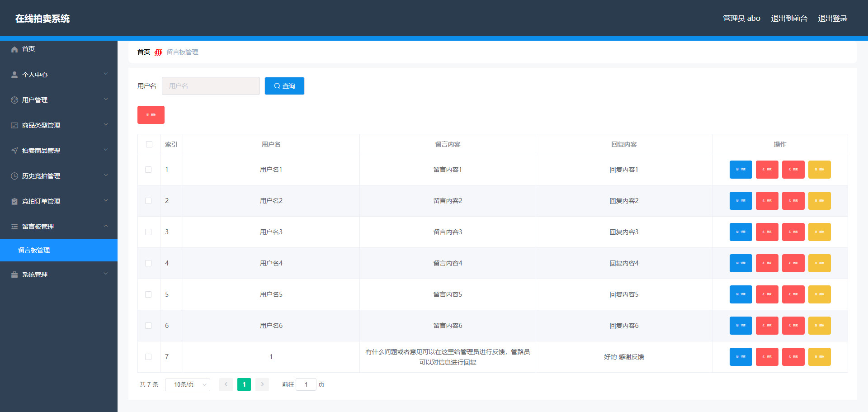Image resolution: width=868 pixels, height=412 pixels.
Task: Open the 用户管理 menu label
Action: tap(35, 100)
